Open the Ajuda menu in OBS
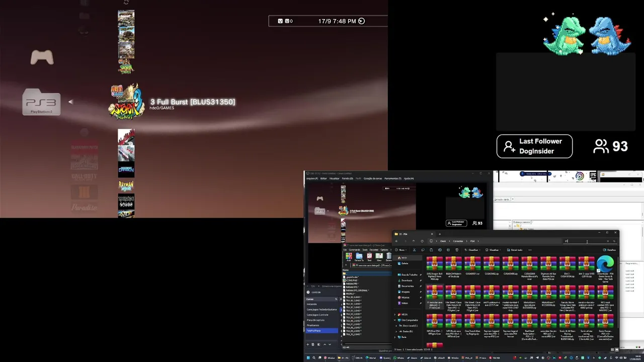Viewport: 644px width, 362px height. tap(409, 178)
